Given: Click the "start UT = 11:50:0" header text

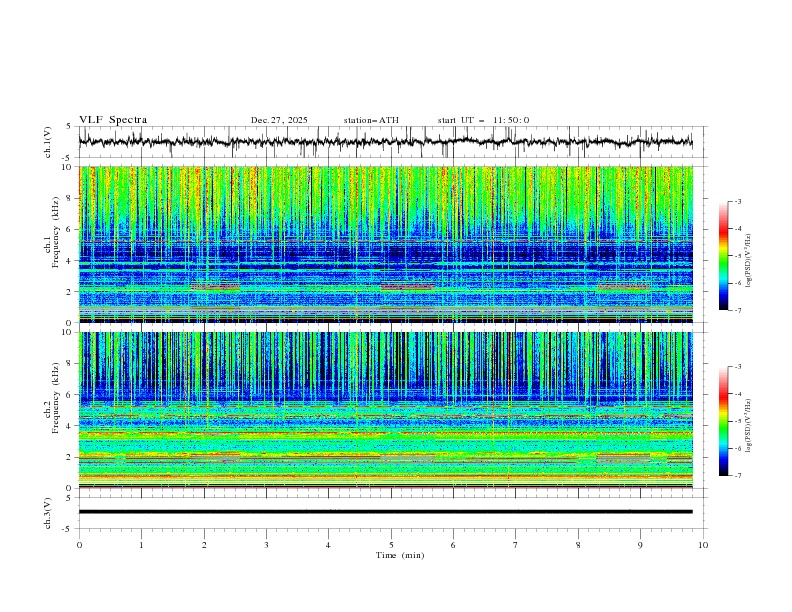Looking at the screenshot, I should pos(483,120).
